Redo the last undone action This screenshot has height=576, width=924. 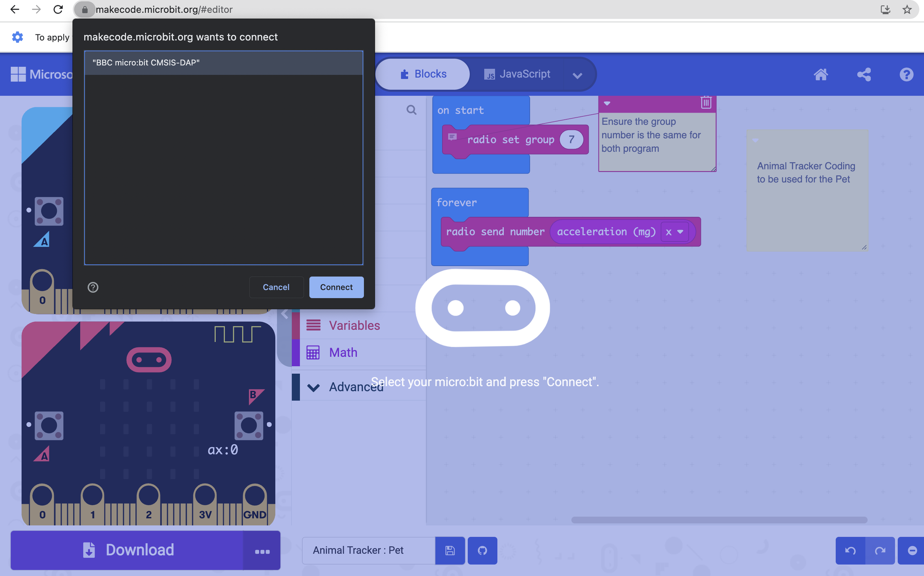tap(880, 550)
